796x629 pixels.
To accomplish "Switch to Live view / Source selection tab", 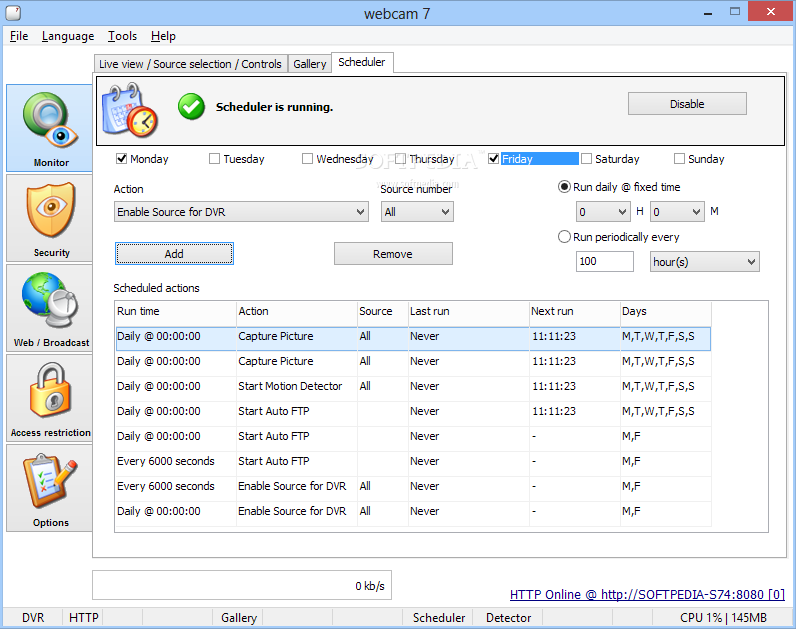I will tap(190, 64).
